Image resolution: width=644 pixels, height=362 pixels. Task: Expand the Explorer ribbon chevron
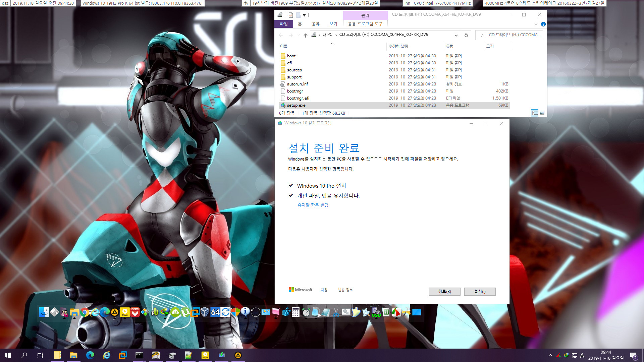click(x=536, y=24)
